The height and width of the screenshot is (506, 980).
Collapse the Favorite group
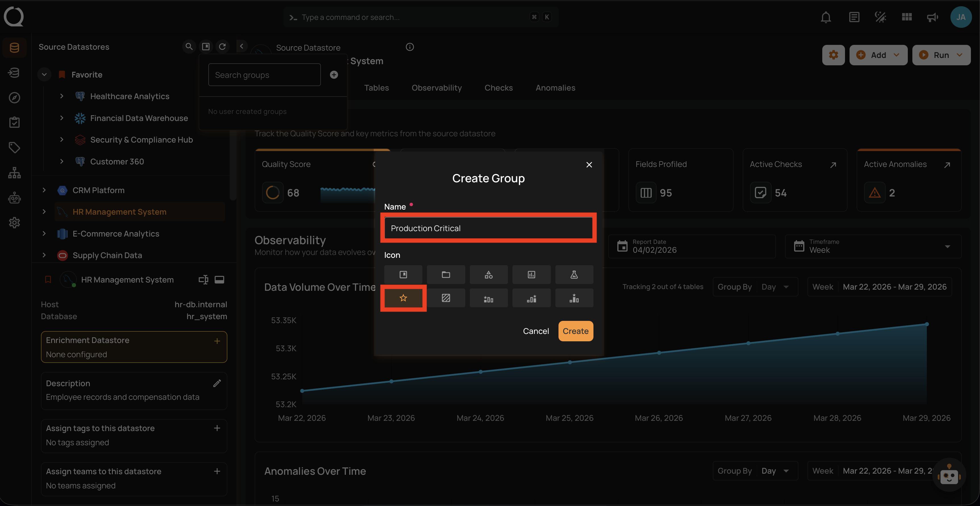click(44, 74)
